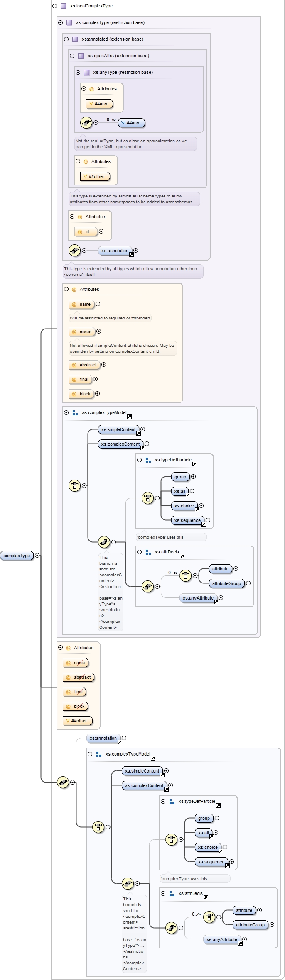Select ##any element wildcard with 0..∞
The height and width of the screenshot is (980, 285).
tap(131, 123)
